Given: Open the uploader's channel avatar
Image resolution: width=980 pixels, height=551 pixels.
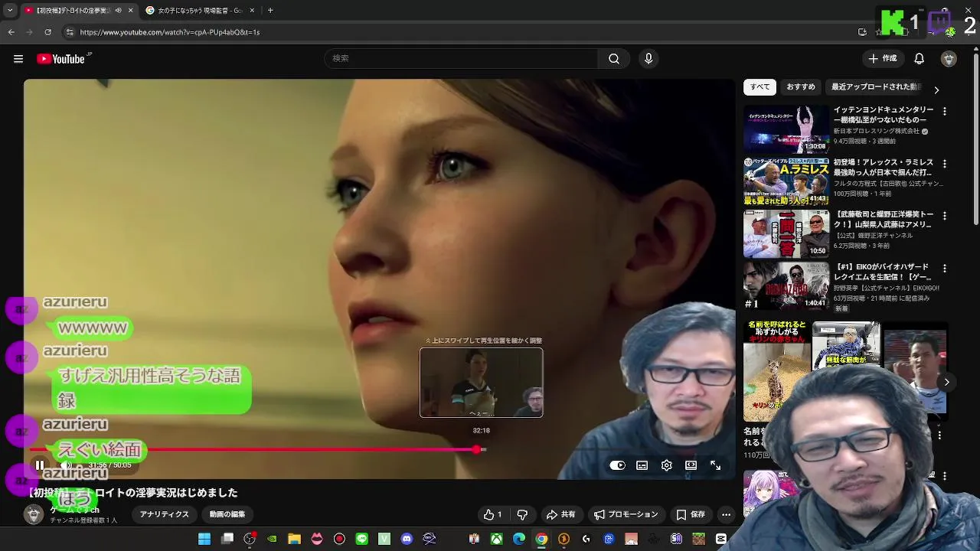Looking at the screenshot, I should [x=34, y=514].
